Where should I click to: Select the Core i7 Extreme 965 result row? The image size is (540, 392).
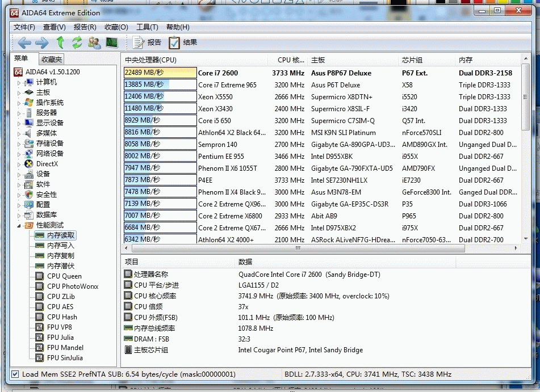[x=227, y=85]
